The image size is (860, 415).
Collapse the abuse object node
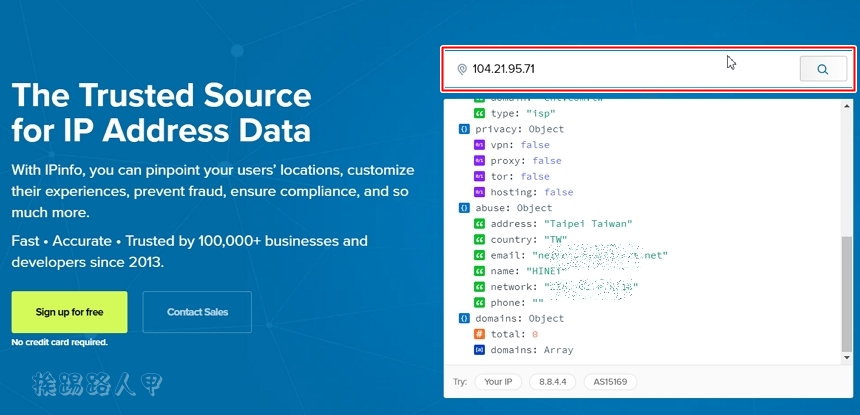coord(465,208)
